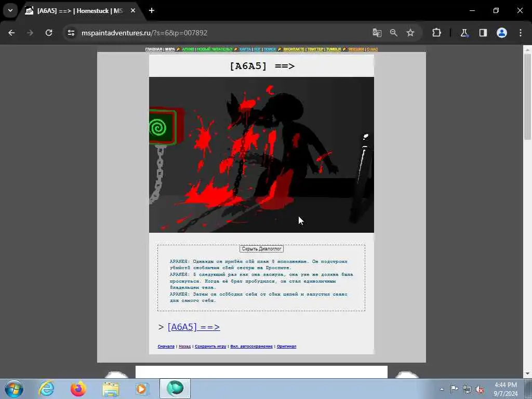Open Chrome three-dot menu
532x399 pixels.
point(521,33)
